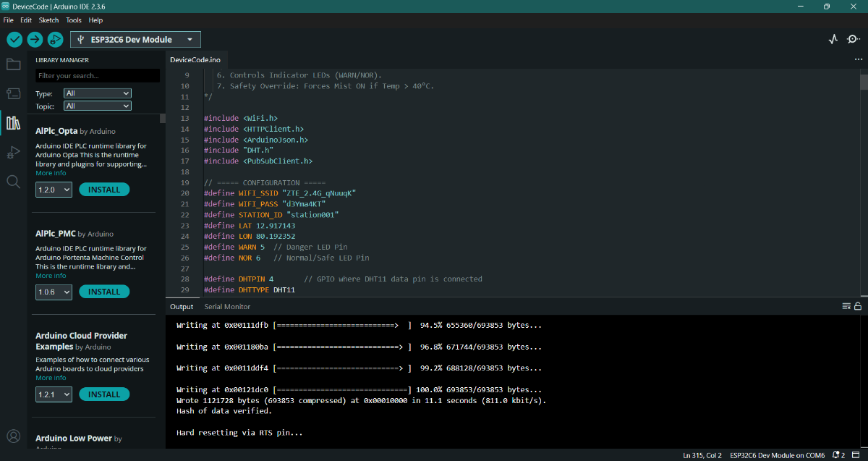868x461 pixels.
Task: Switch to the Serial Monitor tab
Action: point(227,307)
